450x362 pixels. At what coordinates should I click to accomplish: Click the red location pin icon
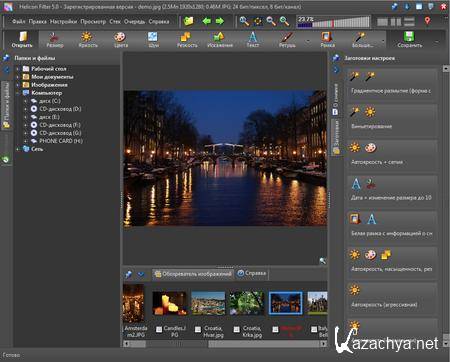(427, 21)
